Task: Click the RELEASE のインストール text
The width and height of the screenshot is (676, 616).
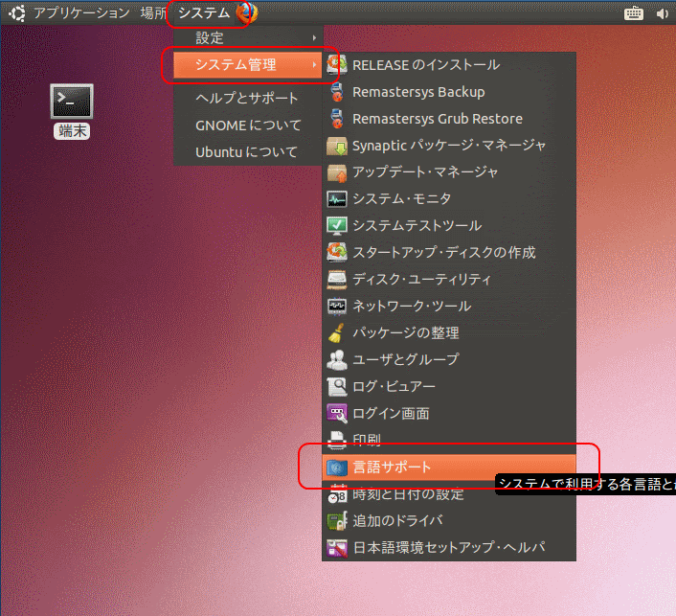Action: [x=426, y=65]
